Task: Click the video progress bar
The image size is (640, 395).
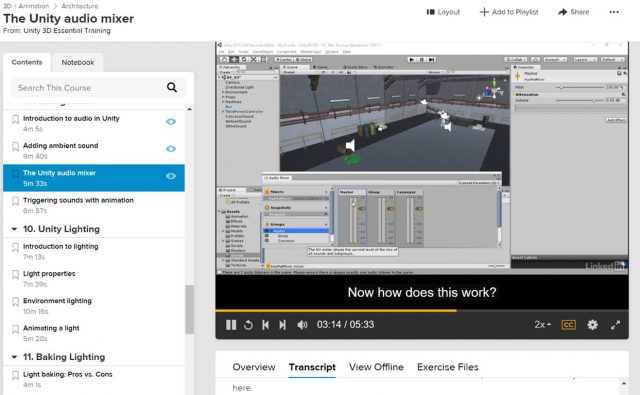Action: (x=422, y=311)
